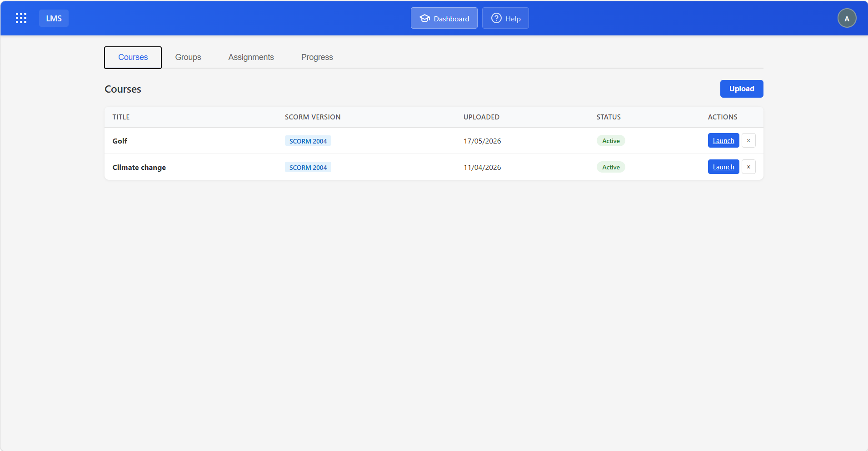Select the Golf course title
The width and height of the screenshot is (868, 451).
(x=120, y=141)
